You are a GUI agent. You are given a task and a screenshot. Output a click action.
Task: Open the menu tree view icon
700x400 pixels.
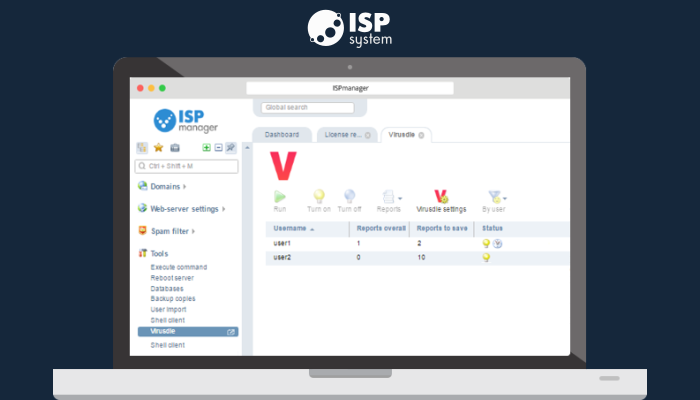click(142, 148)
